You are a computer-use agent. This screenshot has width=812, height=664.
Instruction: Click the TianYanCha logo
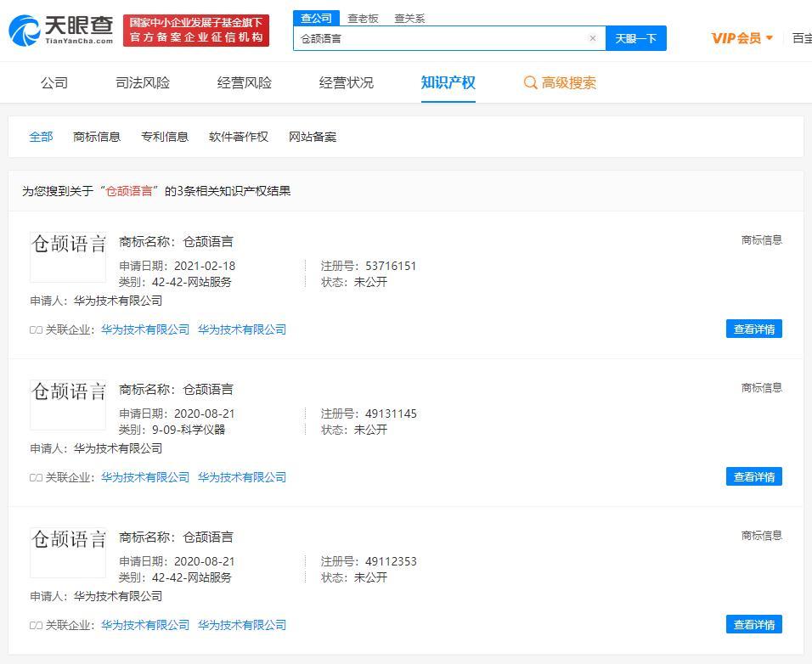pos(61,31)
